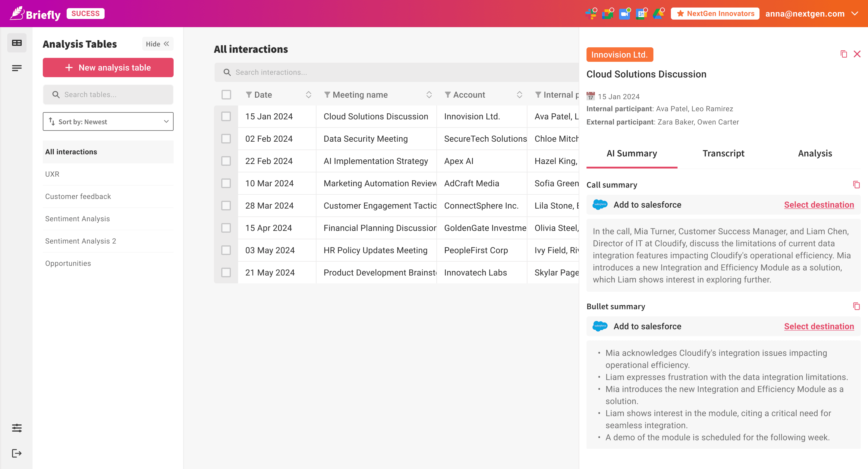
Task: Expand the anna@nextgen.com account menu
Action: 855,14
